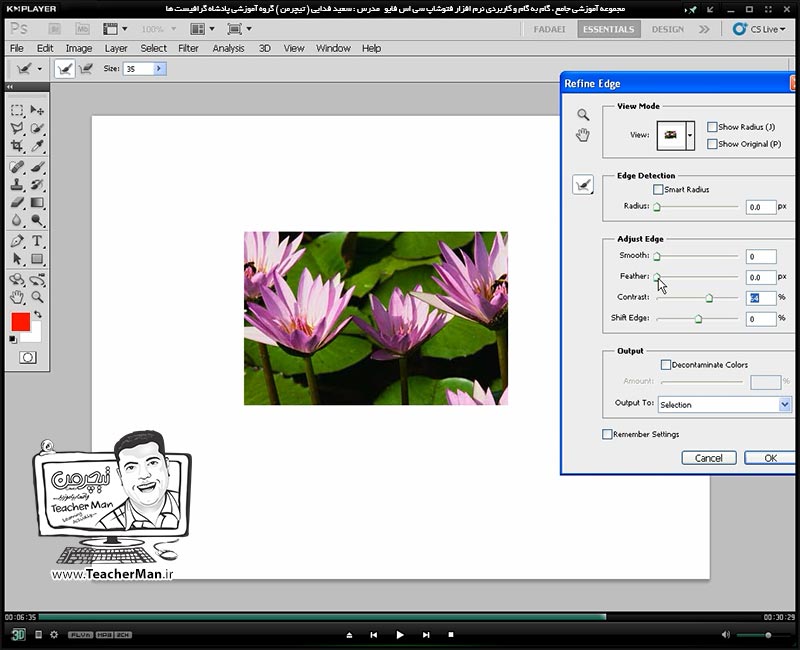Open the Window menu
Screen dimensions: 800x650
[x=333, y=48]
